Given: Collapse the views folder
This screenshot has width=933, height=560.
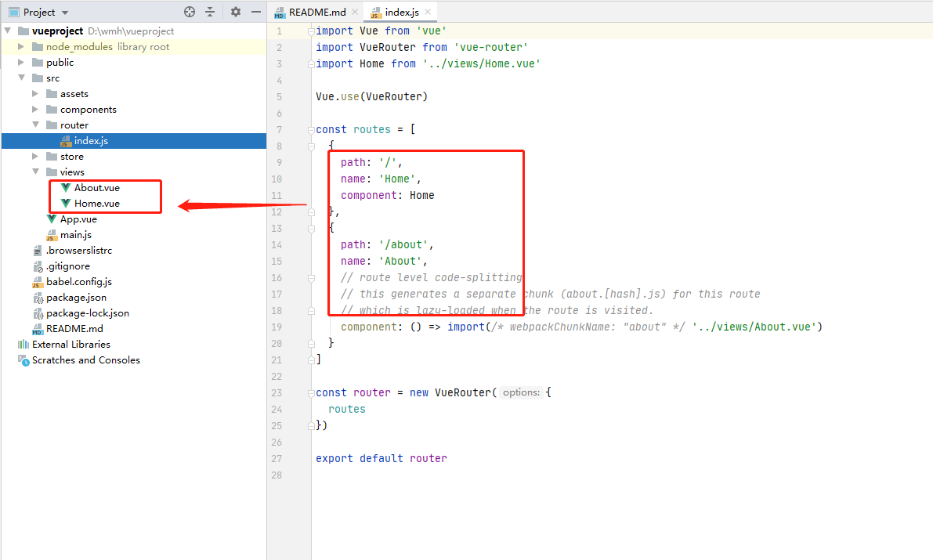Looking at the screenshot, I should 35,172.
